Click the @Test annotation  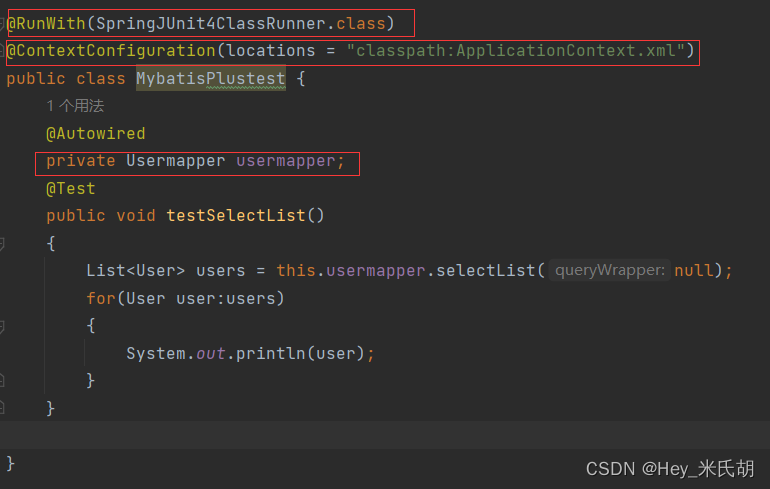pyautogui.click(x=71, y=189)
